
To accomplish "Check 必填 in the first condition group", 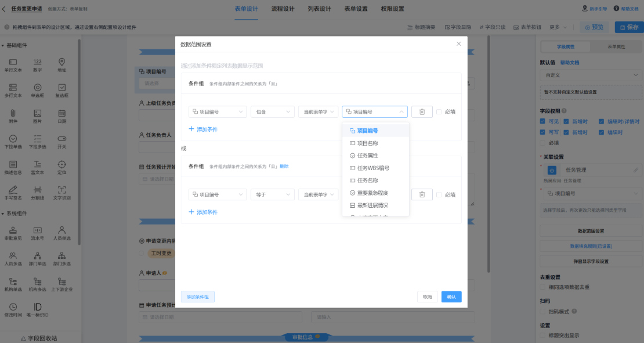I will click(x=439, y=112).
